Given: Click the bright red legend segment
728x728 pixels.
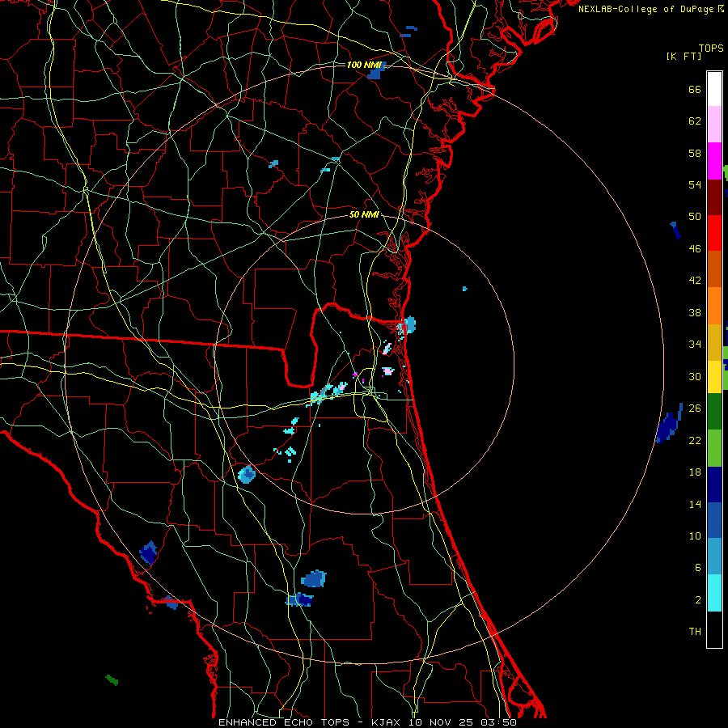Looking at the screenshot, I should (x=714, y=233).
